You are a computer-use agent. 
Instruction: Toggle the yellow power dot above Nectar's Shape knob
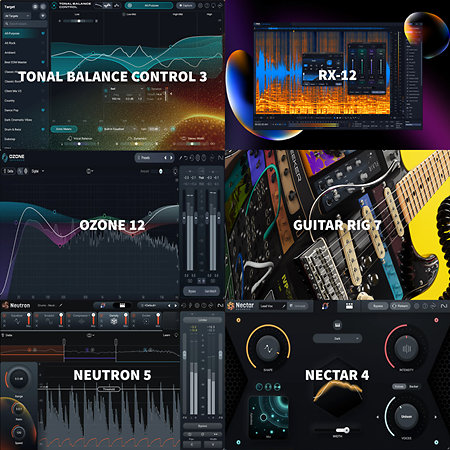238,320
